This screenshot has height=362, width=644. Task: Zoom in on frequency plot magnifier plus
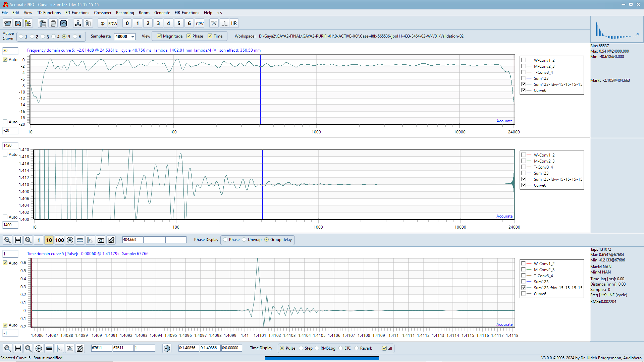click(7, 240)
